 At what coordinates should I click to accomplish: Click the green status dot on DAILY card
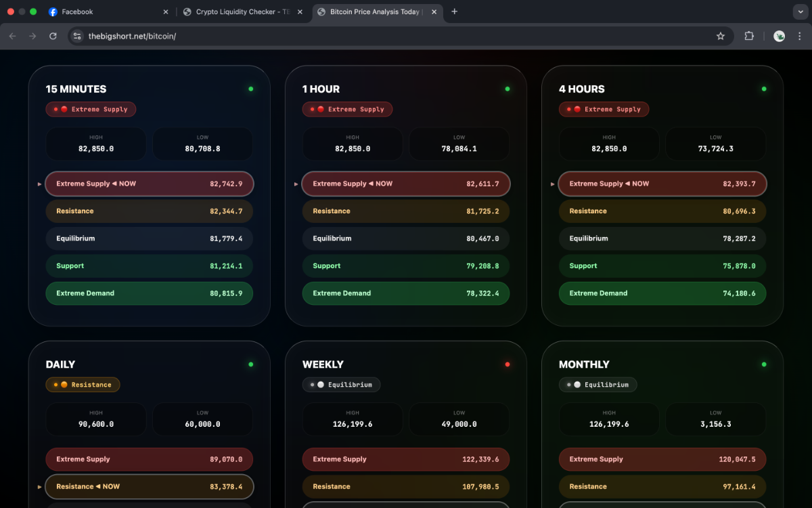pos(251,364)
